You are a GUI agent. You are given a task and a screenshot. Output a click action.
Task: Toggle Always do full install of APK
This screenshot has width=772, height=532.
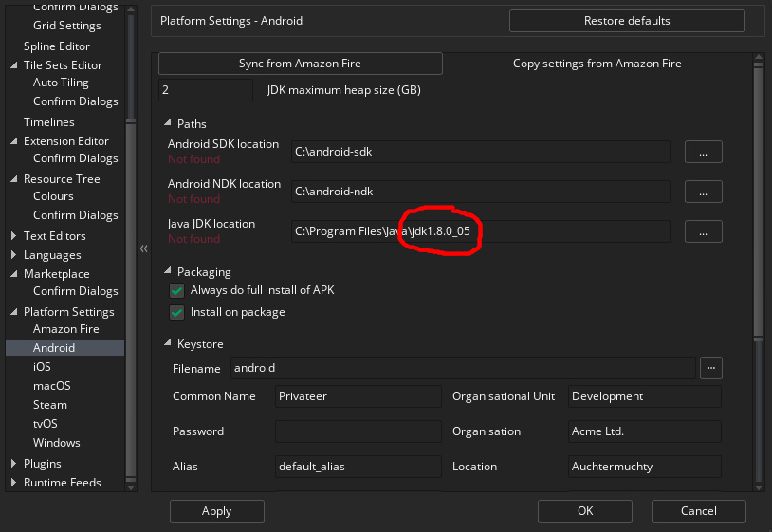(x=176, y=290)
